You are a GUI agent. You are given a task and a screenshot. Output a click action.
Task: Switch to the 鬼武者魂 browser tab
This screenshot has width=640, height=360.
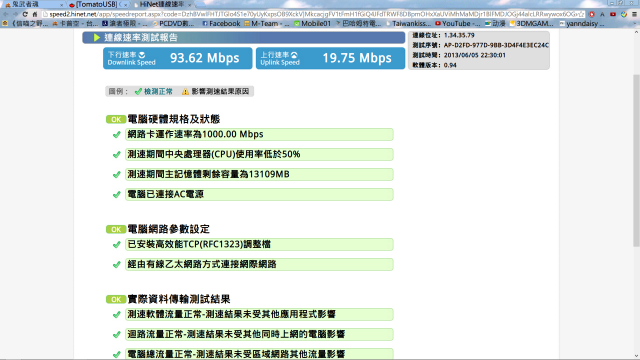(33, 4)
